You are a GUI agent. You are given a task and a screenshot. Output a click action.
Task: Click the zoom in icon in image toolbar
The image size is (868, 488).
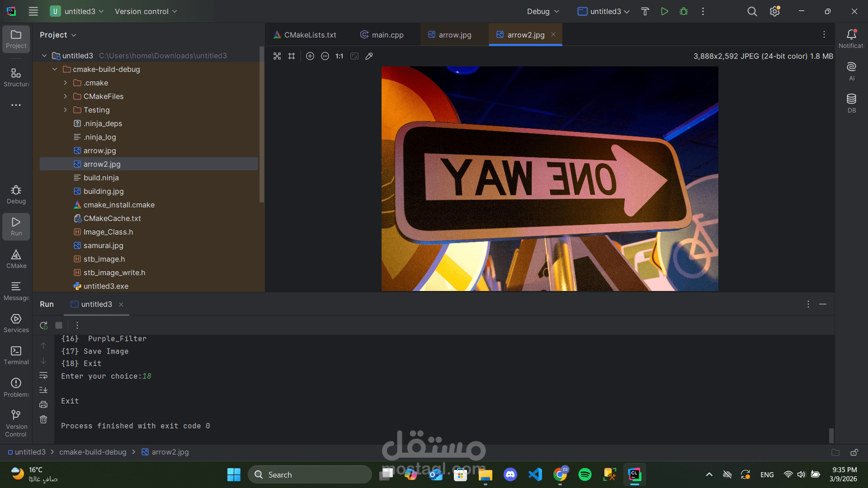click(x=310, y=56)
